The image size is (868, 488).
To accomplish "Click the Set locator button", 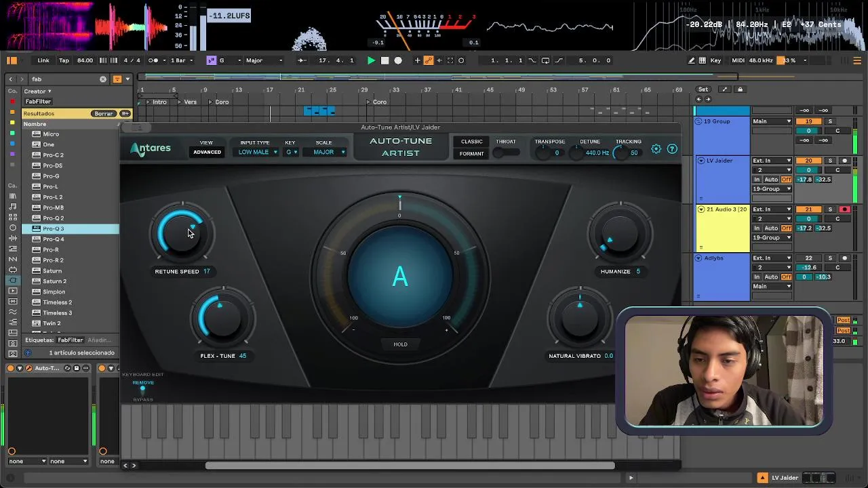I will (703, 89).
